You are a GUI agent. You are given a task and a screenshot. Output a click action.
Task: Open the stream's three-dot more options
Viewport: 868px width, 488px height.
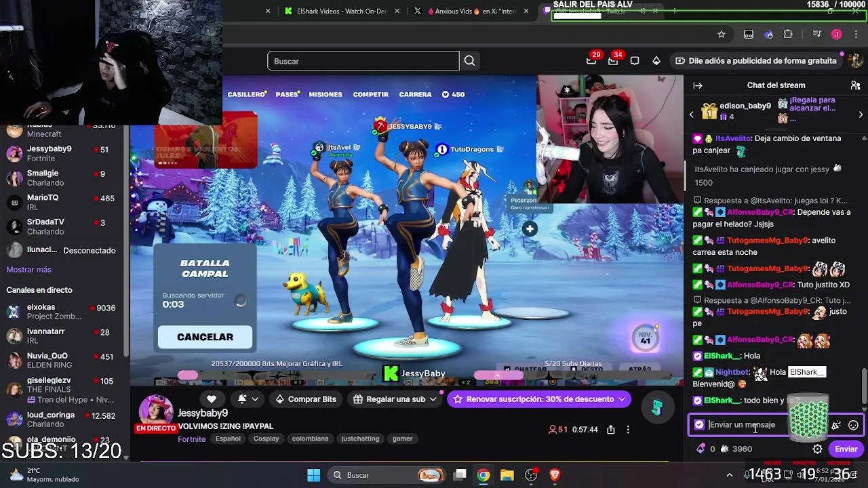coord(628,430)
